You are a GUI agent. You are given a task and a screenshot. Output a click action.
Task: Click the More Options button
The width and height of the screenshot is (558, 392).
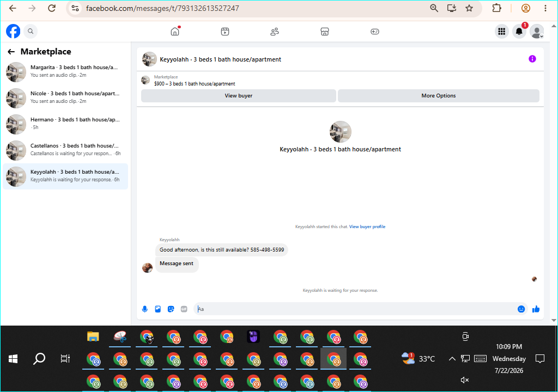pyautogui.click(x=439, y=96)
